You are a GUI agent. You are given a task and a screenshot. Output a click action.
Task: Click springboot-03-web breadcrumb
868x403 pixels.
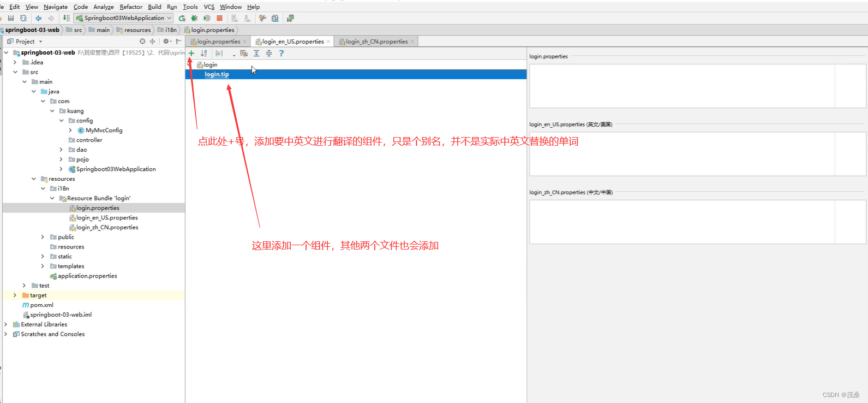pos(32,30)
